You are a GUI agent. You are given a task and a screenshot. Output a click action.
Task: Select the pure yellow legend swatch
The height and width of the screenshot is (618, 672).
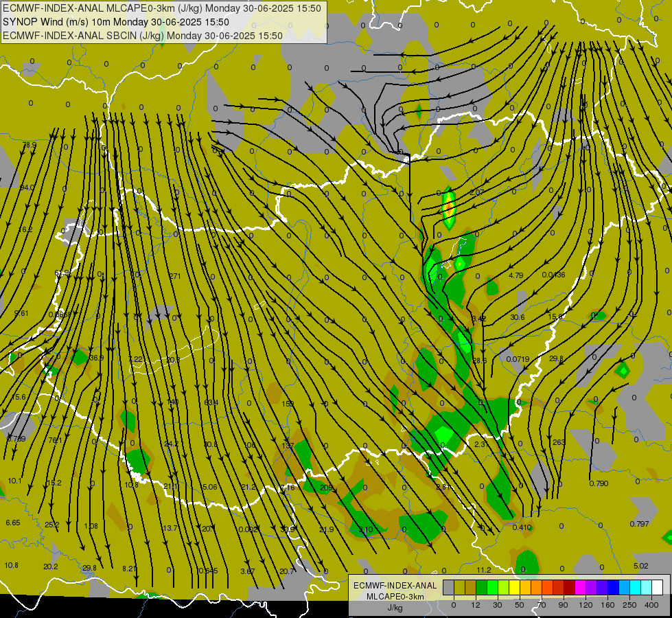tap(514, 588)
